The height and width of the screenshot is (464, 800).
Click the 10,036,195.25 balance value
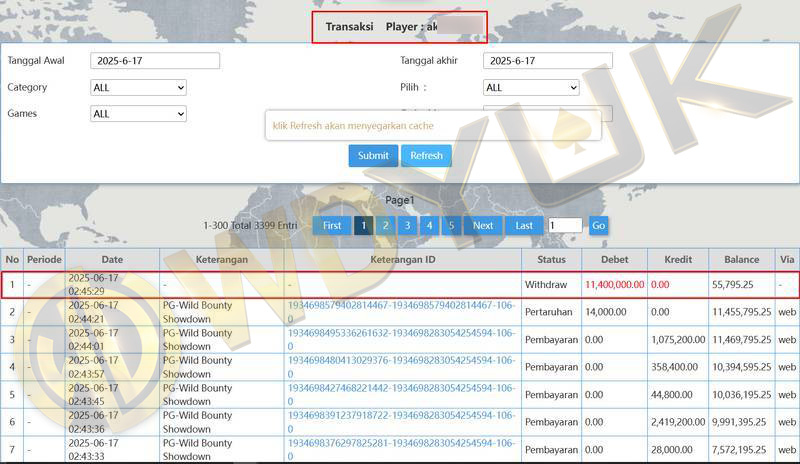tap(742, 395)
